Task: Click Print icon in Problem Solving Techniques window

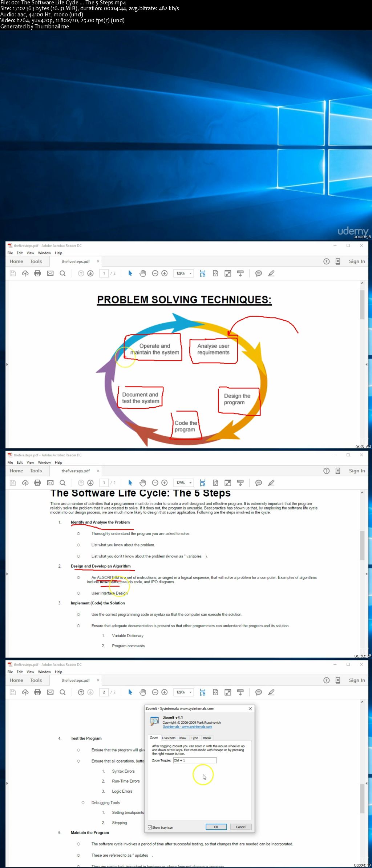Action: tap(37, 273)
